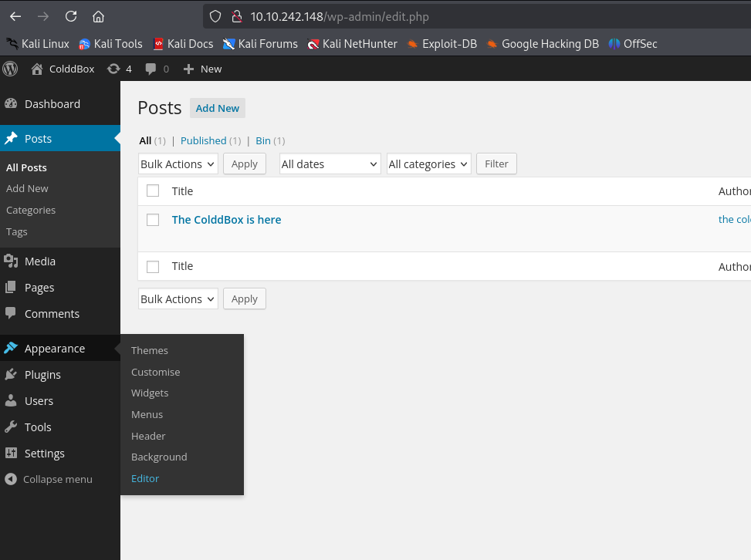The height and width of the screenshot is (560, 751).
Task: Choose Themes from Appearance submenu
Action: coord(150,350)
